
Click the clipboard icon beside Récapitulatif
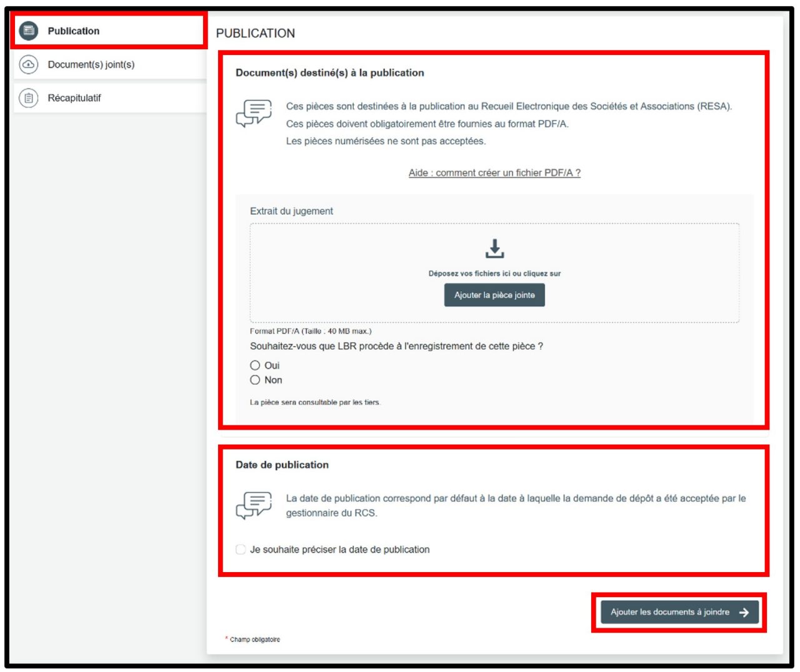pyautogui.click(x=29, y=98)
